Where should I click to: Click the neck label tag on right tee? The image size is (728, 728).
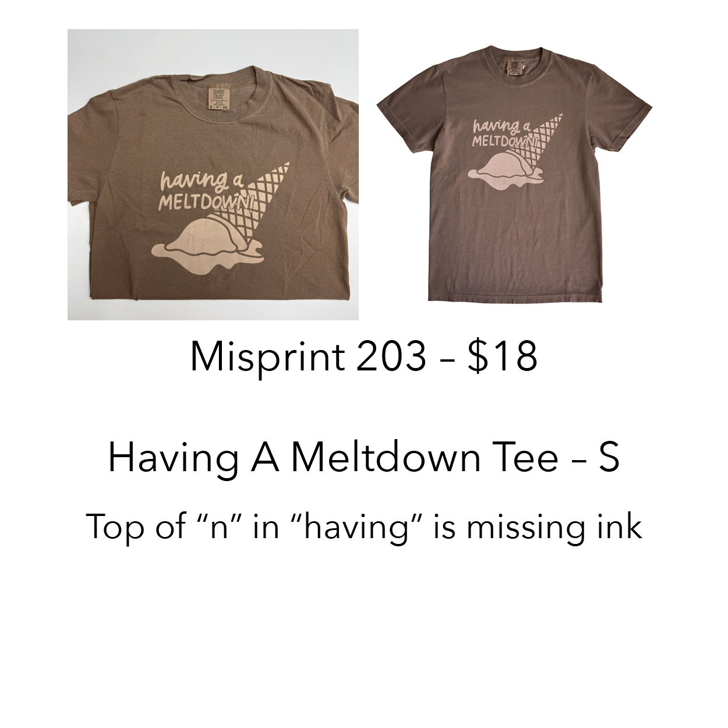click(x=515, y=64)
